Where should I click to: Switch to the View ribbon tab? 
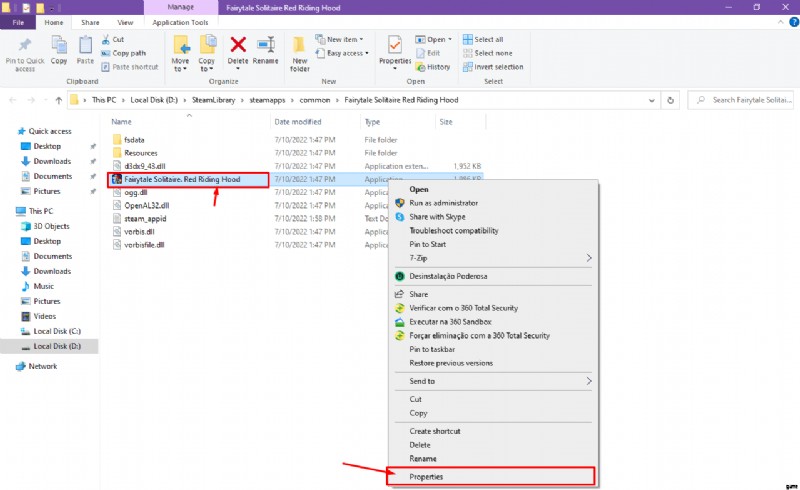(x=125, y=21)
